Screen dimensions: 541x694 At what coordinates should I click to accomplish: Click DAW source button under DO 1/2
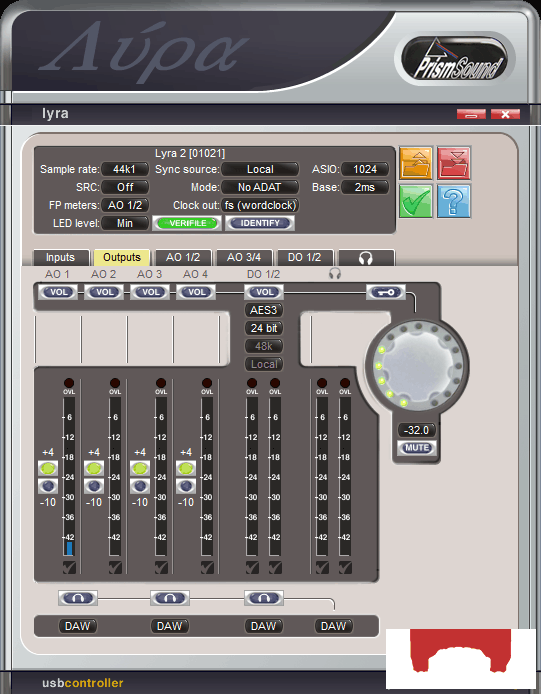(263, 626)
